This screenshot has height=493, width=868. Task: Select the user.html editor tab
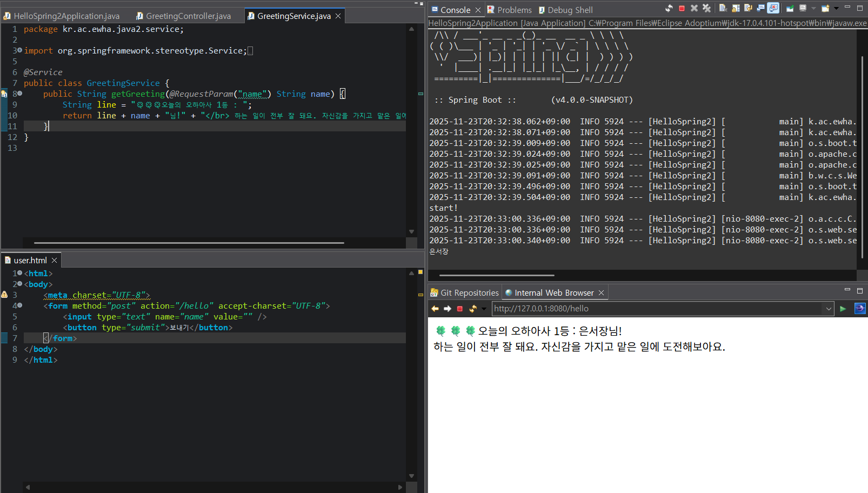tap(30, 261)
